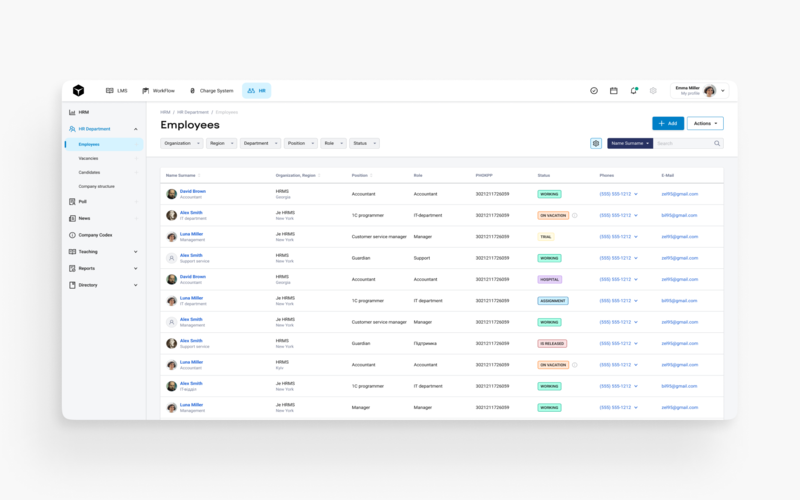
Task: Open the Department filter dropdown
Action: pyautogui.click(x=260, y=143)
